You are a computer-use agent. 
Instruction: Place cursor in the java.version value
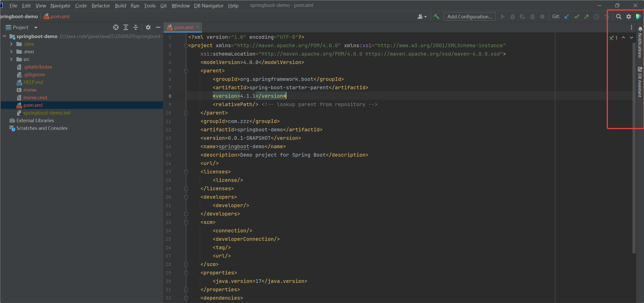258,281
